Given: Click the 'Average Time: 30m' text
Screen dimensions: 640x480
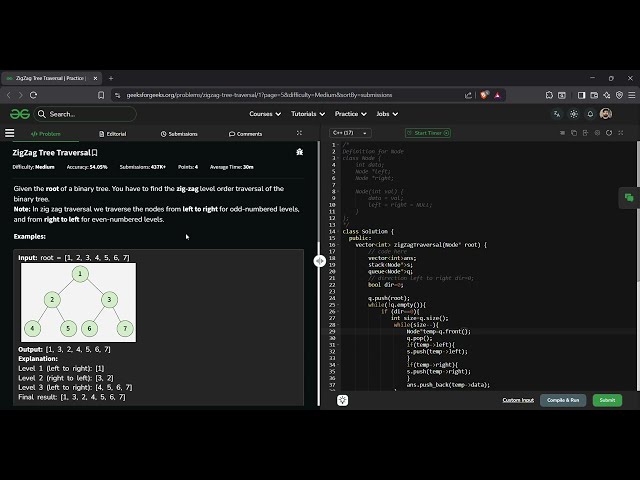Looking at the screenshot, I should [x=231, y=167].
